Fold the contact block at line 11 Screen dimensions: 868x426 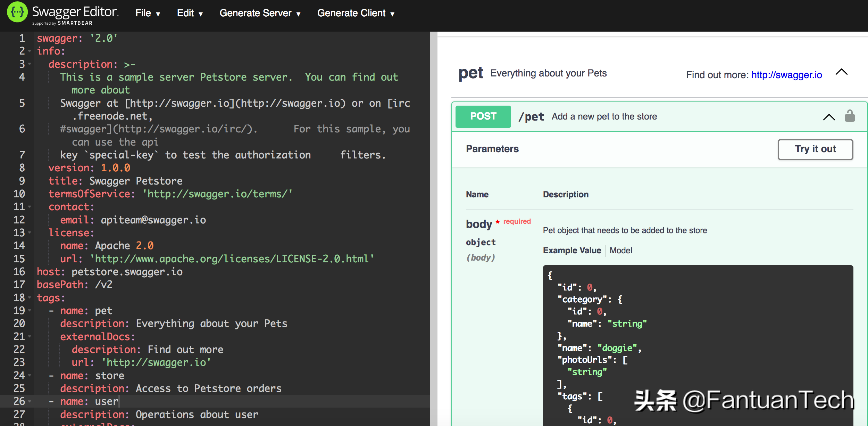tap(30, 207)
